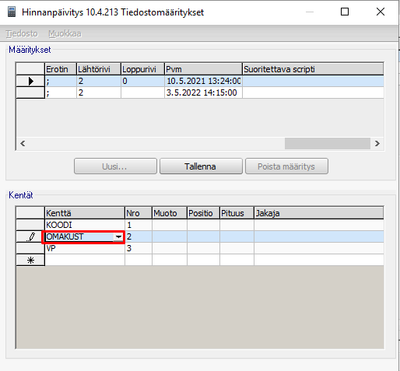Viewport: 400px width, 371px height.
Task: Click the Lähtörivi column header
Action: coord(99,69)
